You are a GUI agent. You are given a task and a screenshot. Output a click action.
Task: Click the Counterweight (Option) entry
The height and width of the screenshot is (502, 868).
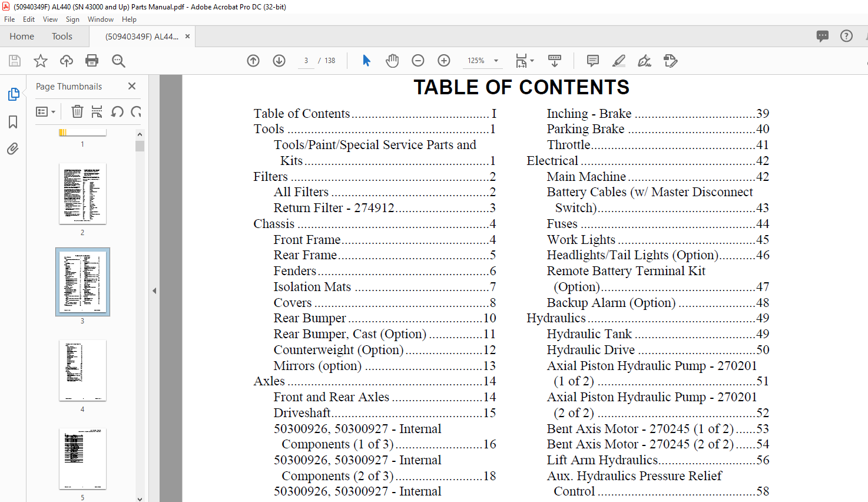pos(385,350)
